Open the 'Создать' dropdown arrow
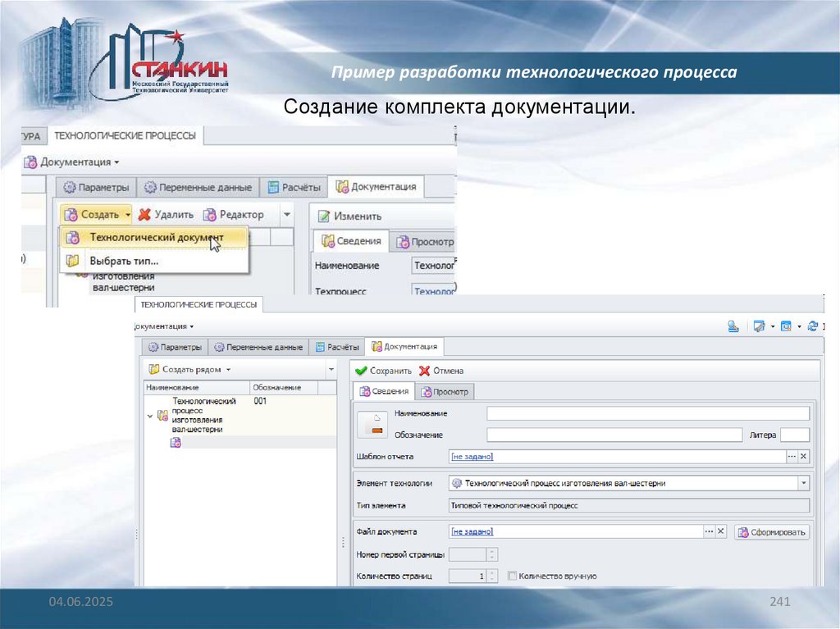The image size is (840, 629). coord(128,215)
